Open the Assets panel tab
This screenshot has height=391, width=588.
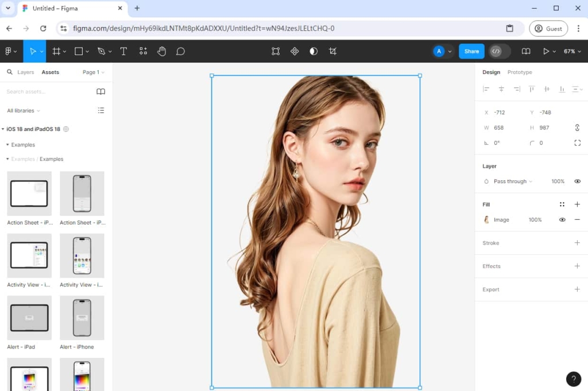(51, 72)
